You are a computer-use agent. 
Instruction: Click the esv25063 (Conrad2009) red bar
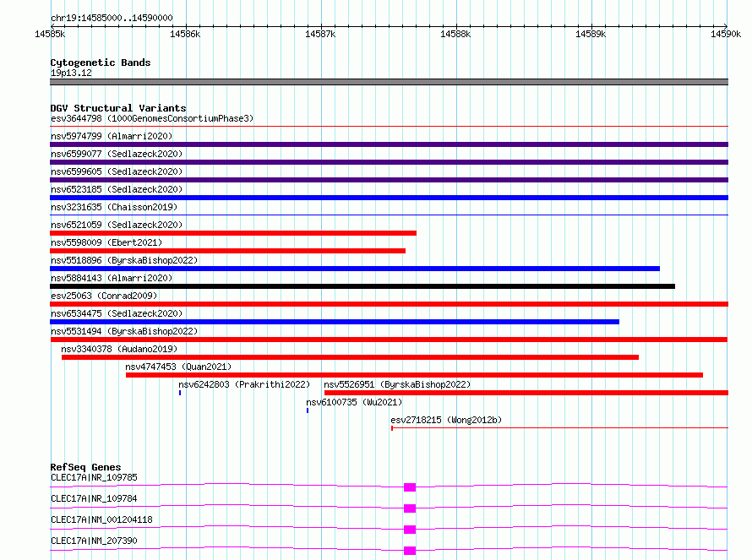[389, 304]
